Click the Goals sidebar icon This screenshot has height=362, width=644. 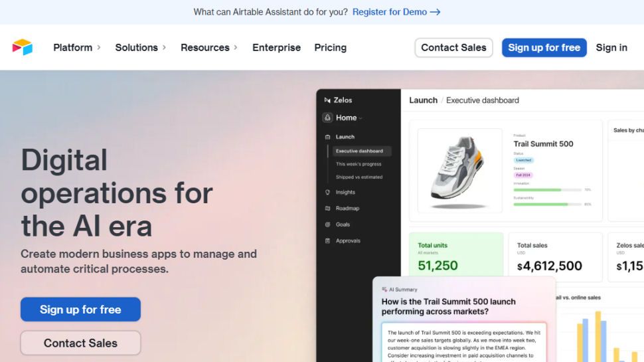coord(327,225)
